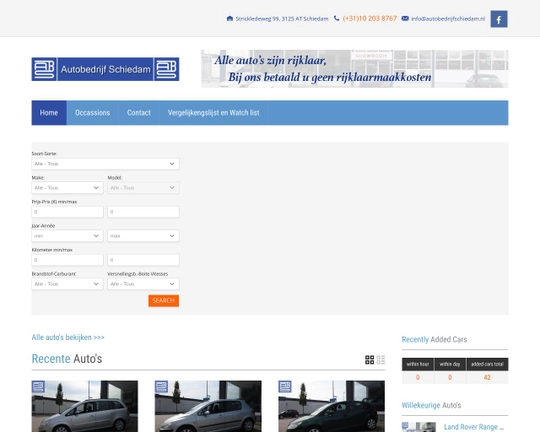540x432 pixels.
Task: Click the Autobedrijf Schiedam logo
Action: pos(105,69)
